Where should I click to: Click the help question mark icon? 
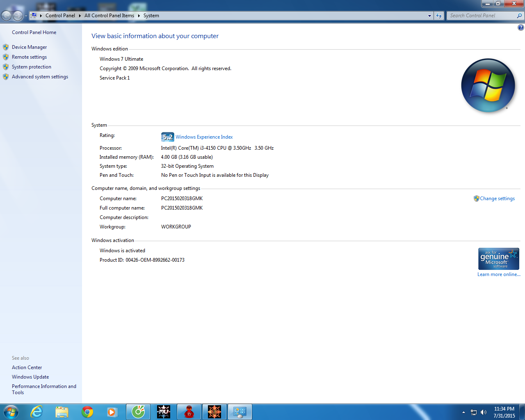(x=520, y=27)
